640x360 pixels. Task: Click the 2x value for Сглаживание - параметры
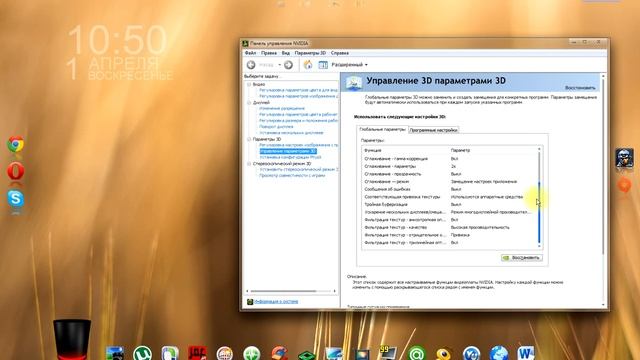coord(453,167)
